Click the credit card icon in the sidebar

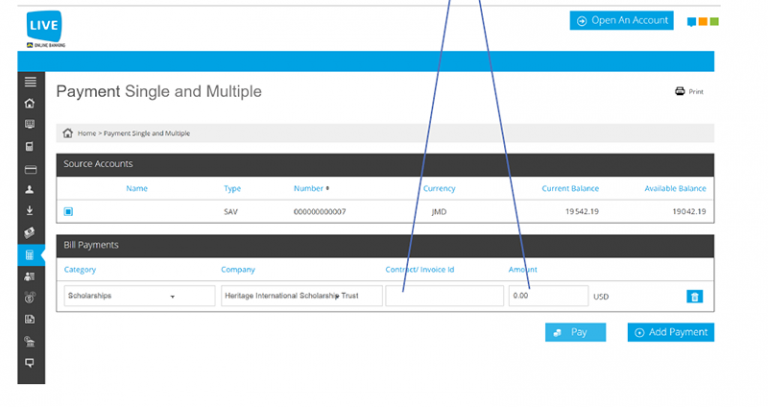pos(30,168)
